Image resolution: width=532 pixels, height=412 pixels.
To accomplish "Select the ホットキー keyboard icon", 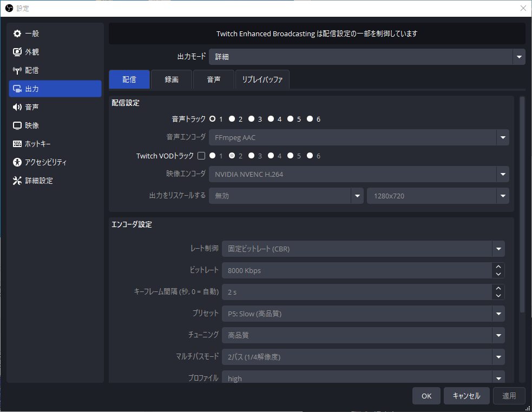I will tap(17, 144).
